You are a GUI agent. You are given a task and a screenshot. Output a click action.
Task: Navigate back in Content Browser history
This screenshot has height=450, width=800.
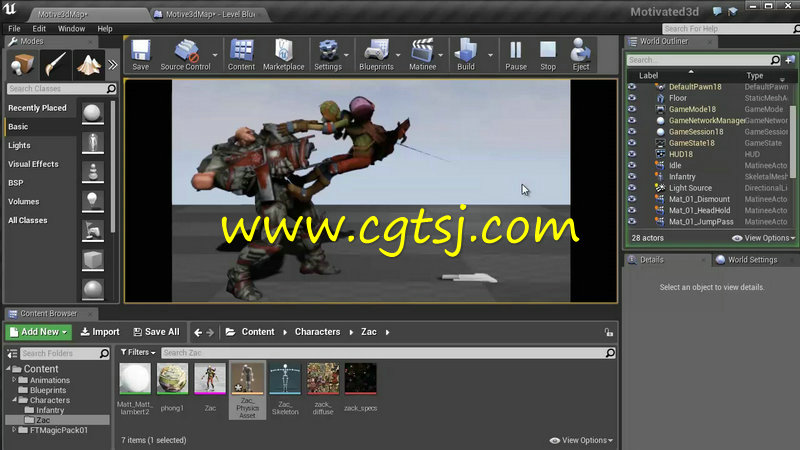198,333
